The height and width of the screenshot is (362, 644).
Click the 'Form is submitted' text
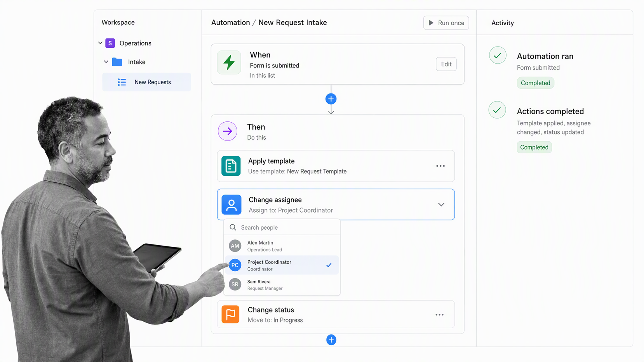click(275, 66)
